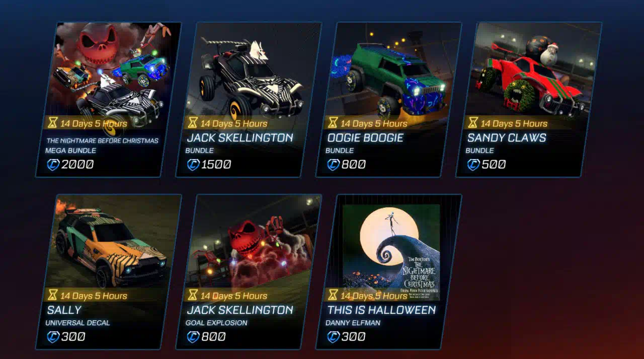The image size is (644, 359).
Task: Click the credits icon beside 2000 price
Action: pyautogui.click(x=52, y=164)
